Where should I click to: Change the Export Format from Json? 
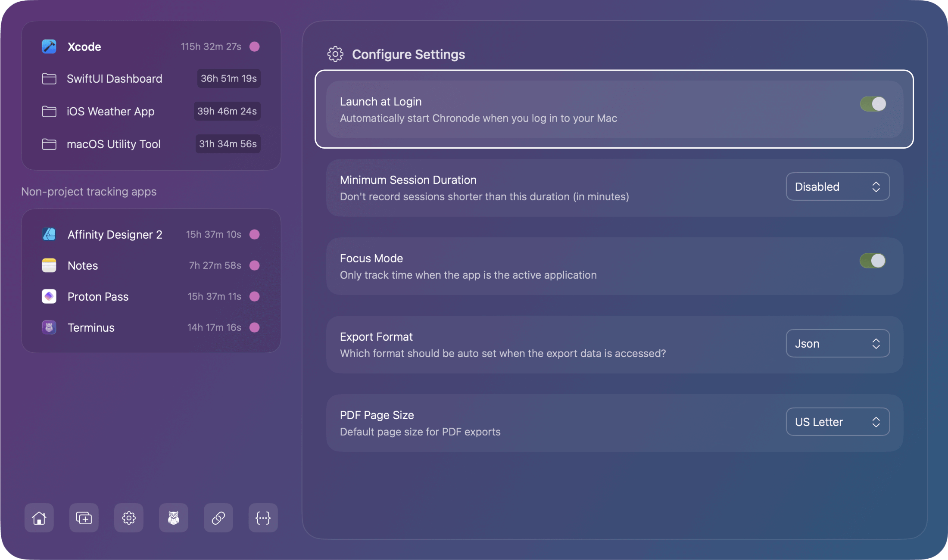click(837, 343)
